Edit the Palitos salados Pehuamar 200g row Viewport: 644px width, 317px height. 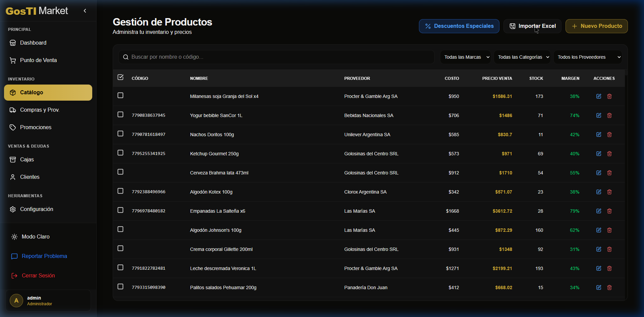pos(599,287)
